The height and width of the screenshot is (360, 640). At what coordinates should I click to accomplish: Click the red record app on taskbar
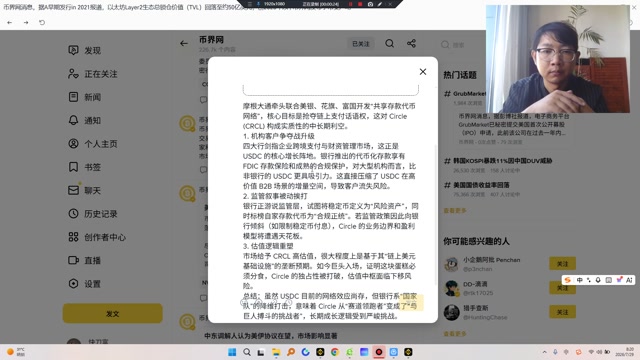[x=379, y=352]
